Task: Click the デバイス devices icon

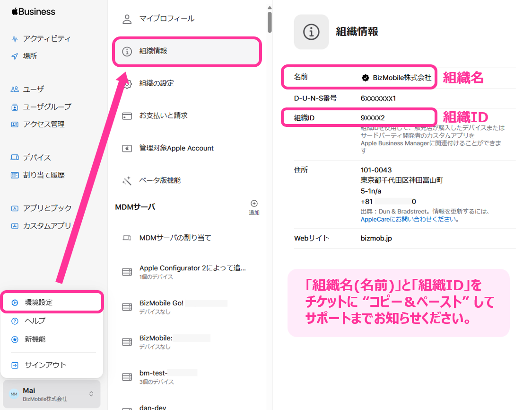Action: 15,158
